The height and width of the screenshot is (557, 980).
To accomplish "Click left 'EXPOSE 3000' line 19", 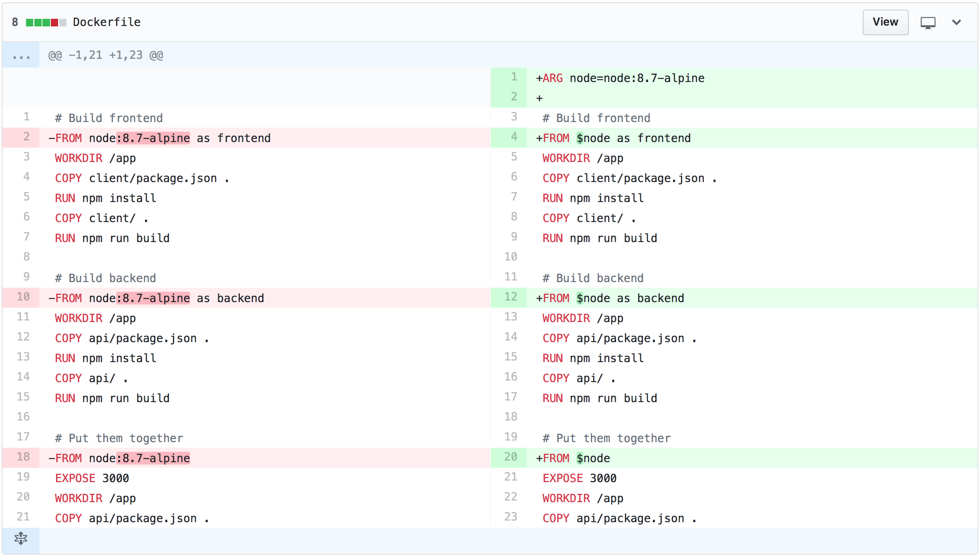I will 92,478.
